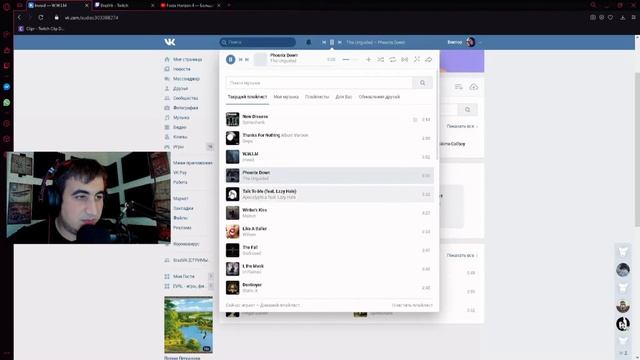The width and height of the screenshot is (640, 360).
Task: Select the highlighted Phoenix Down row
Action: (x=329, y=176)
